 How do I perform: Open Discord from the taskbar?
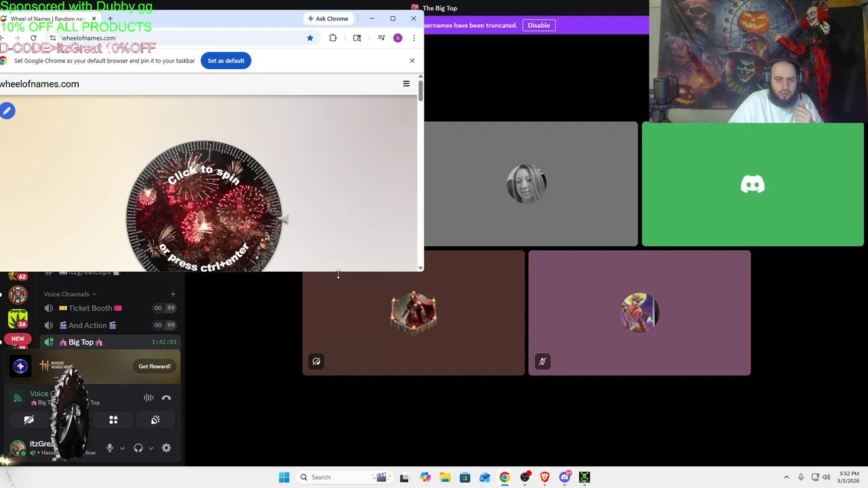click(x=565, y=477)
